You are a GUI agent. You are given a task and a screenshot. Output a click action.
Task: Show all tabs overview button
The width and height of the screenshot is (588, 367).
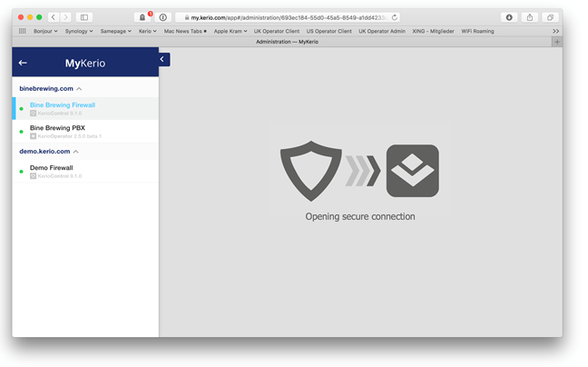(x=550, y=17)
